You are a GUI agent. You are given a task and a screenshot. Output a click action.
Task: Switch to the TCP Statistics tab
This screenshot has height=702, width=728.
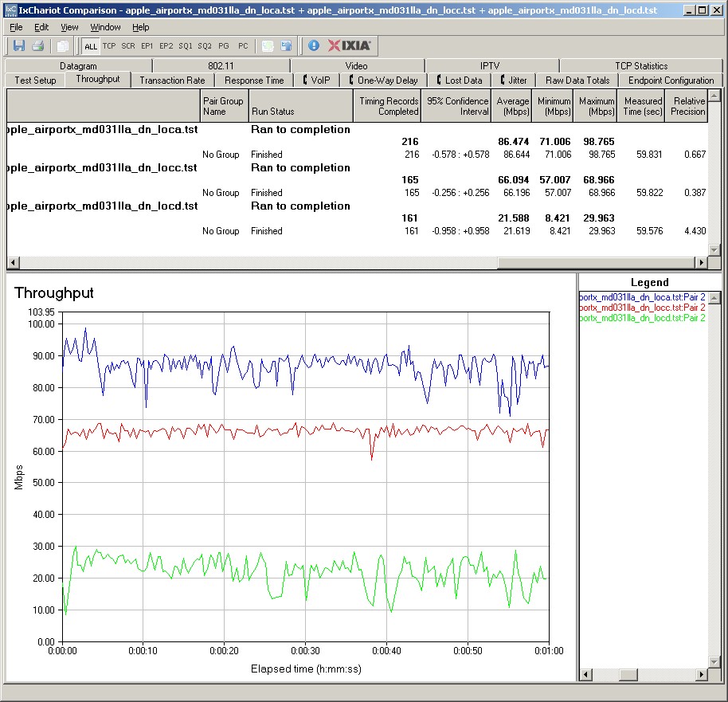click(x=641, y=66)
